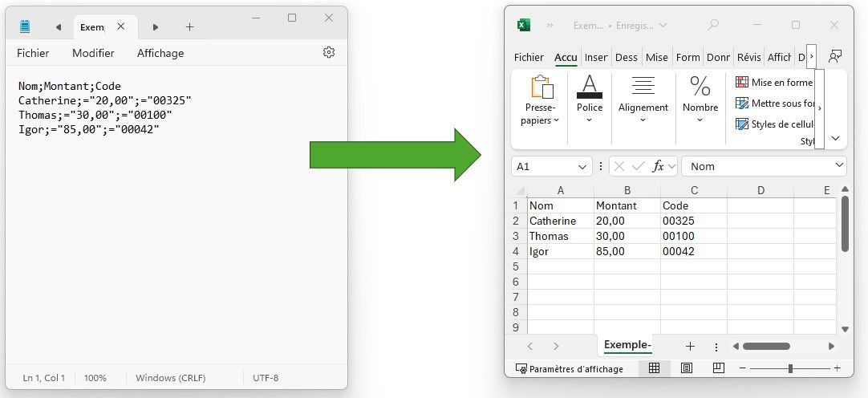This screenshot has height=398, width=868.
Task: Collapse the Excel ribbon chevron
Action: coord(835,138)
